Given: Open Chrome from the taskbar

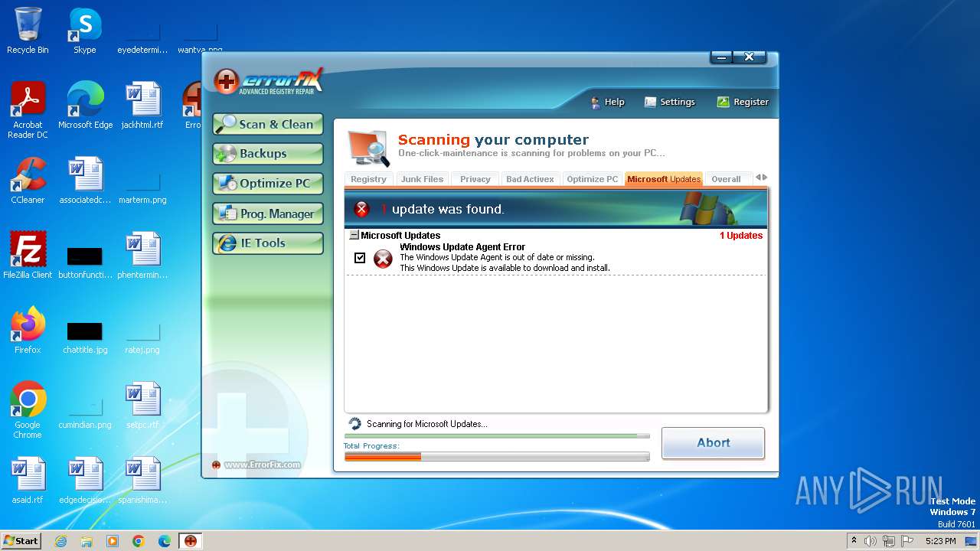Looking at the screenshot, I should pyautogui.click(x=139, y=541).
